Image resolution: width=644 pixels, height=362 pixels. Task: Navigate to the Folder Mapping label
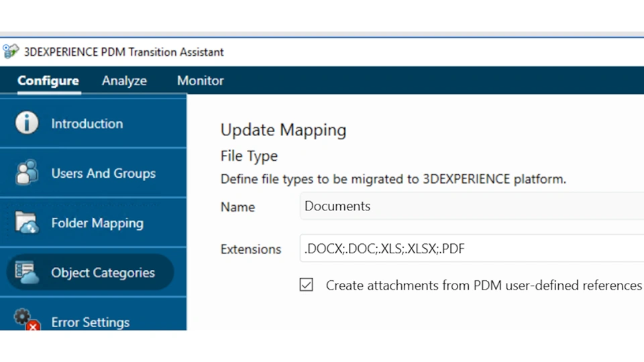click(x=97, y=223)
